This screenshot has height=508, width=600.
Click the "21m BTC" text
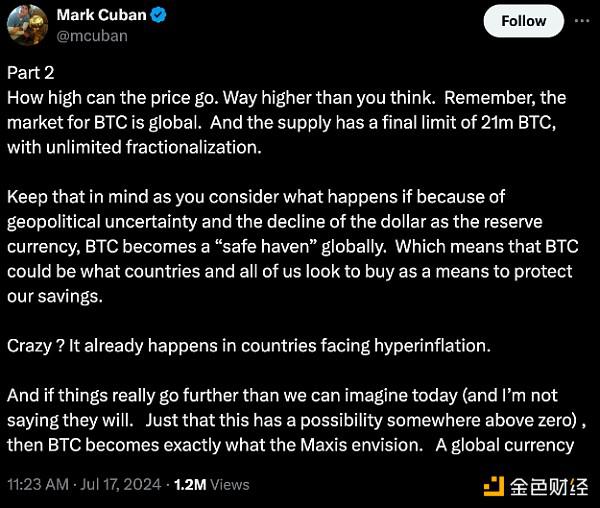pyautogui.click(x=517, y=122)
